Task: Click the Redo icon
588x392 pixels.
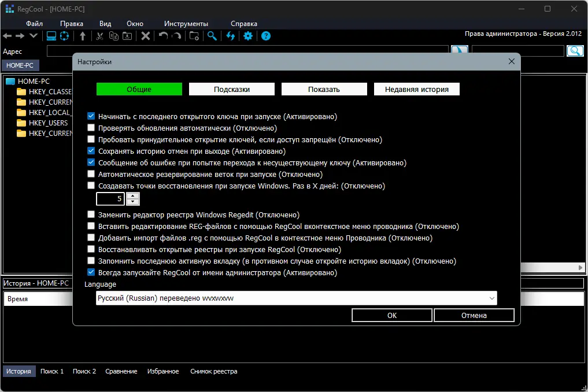Action: [176, 36]
